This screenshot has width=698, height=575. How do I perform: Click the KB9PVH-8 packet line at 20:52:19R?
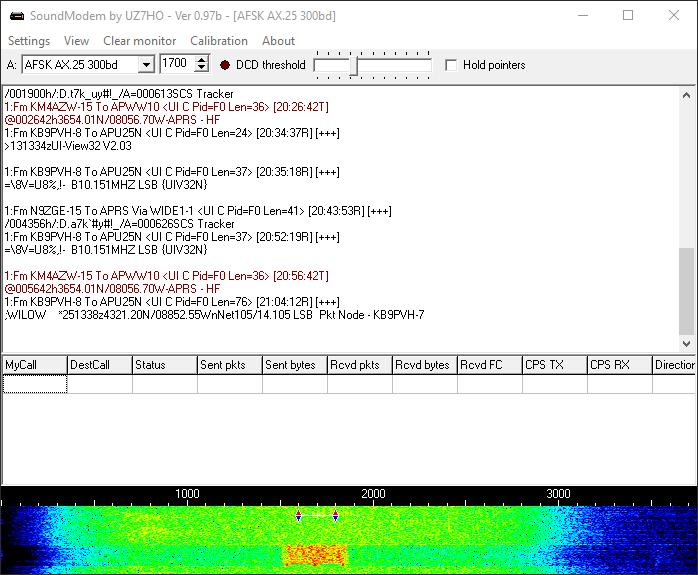click(x=172, y=237)
